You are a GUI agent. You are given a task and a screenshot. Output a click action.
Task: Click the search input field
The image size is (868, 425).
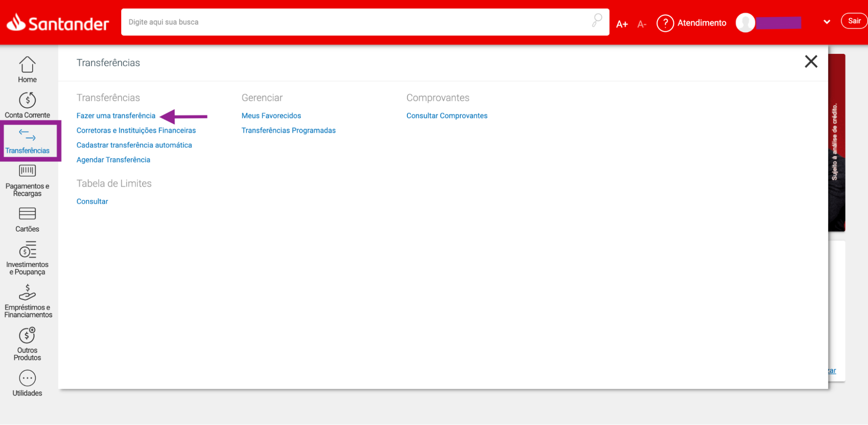pos(356,22)
